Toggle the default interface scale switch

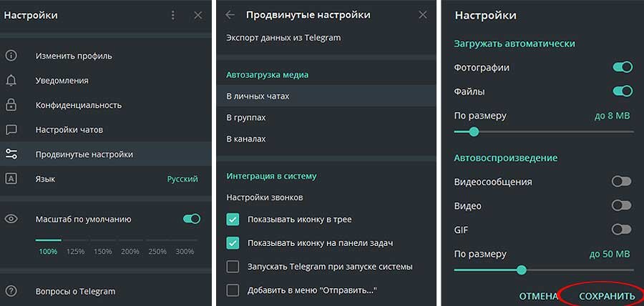[191, 219]
